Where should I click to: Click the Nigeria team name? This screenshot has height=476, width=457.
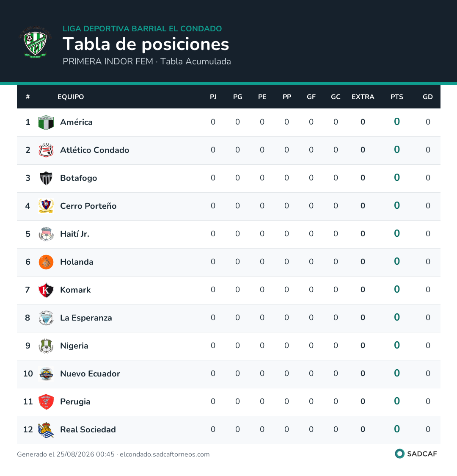[74, 346]
